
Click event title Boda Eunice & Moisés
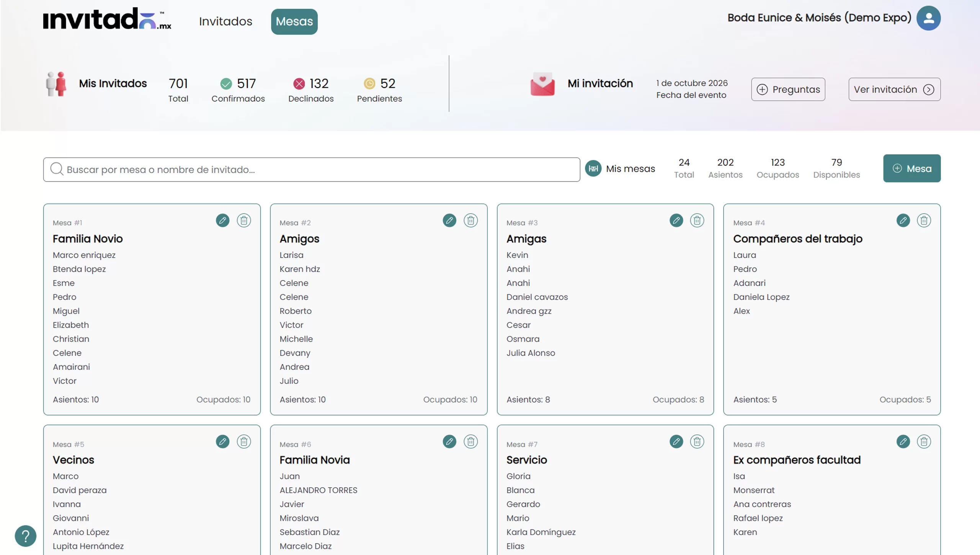click(x=819, y=18)
